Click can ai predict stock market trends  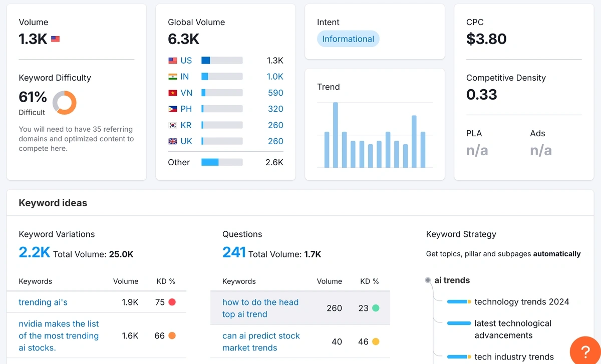(x=261, y=342)
